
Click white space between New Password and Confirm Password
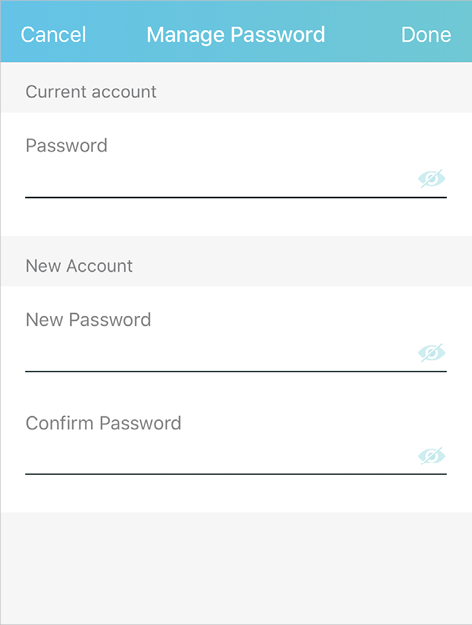[x=236, y=393]
